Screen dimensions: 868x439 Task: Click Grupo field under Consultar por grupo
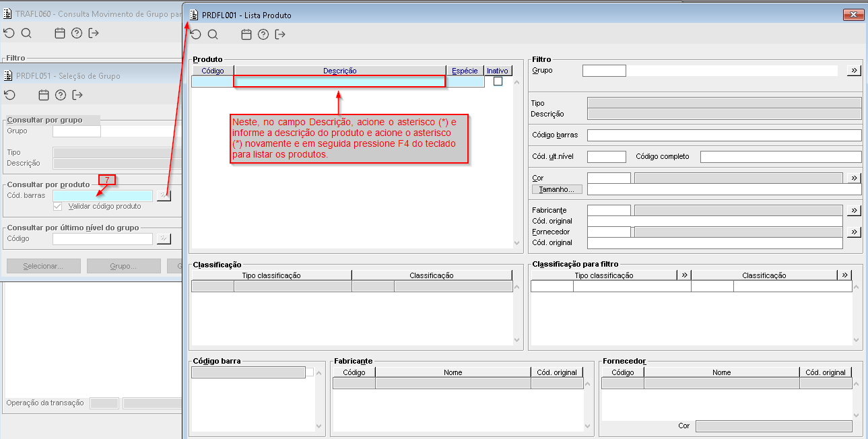pos(77,131)
